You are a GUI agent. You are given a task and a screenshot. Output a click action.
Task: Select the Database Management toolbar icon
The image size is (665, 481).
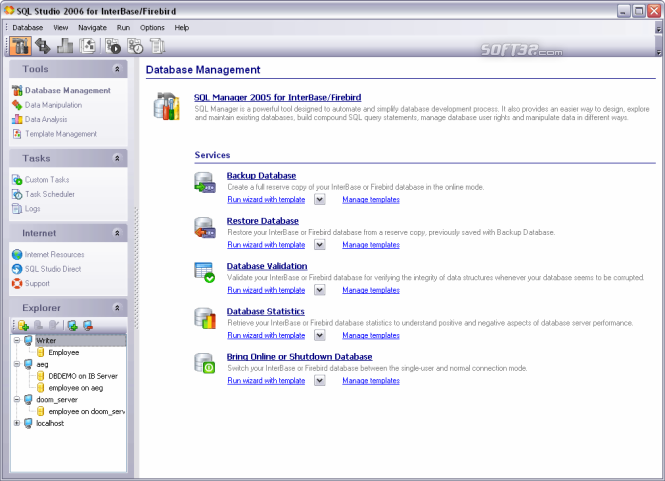(20, 46)
